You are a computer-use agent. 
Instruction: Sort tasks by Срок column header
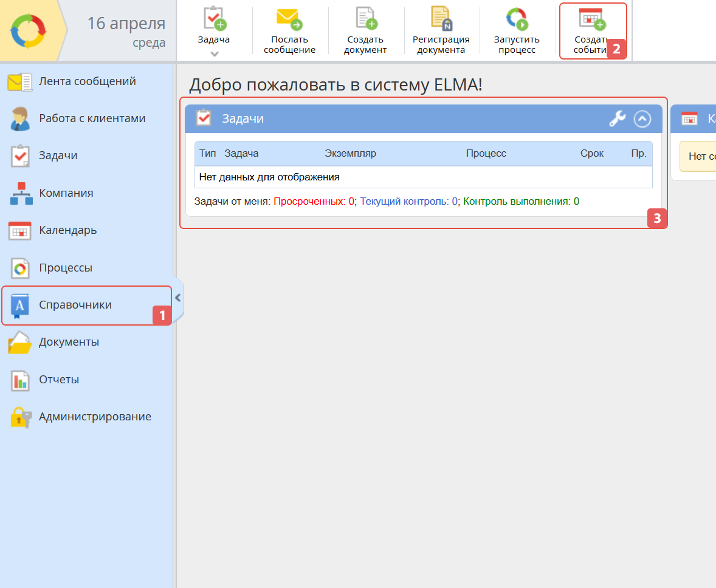[591, 153]
